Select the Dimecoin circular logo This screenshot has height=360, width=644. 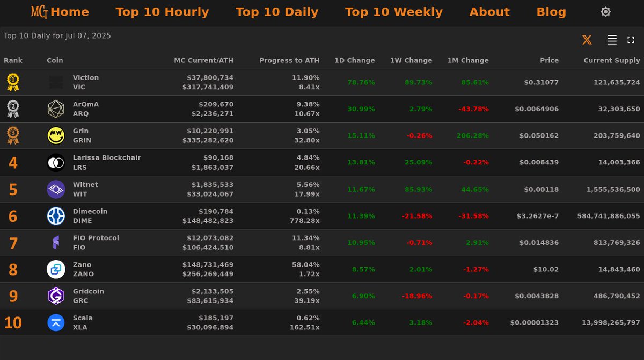coord(55,216)
